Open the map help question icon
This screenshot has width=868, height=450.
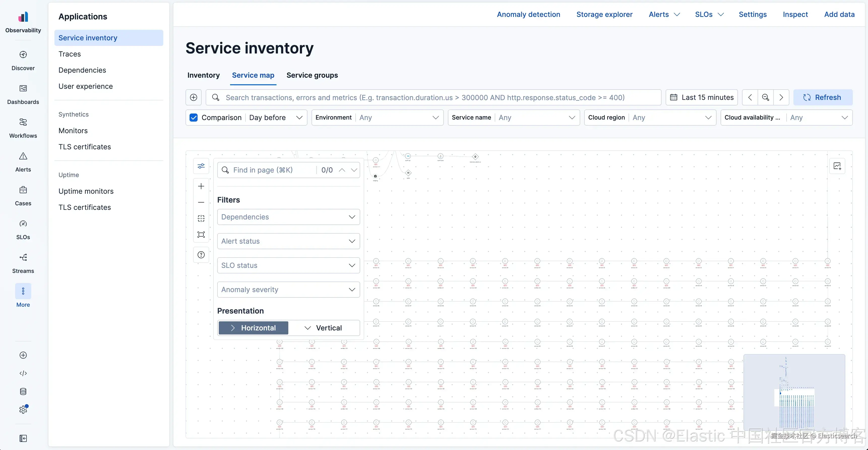[201, 255]
